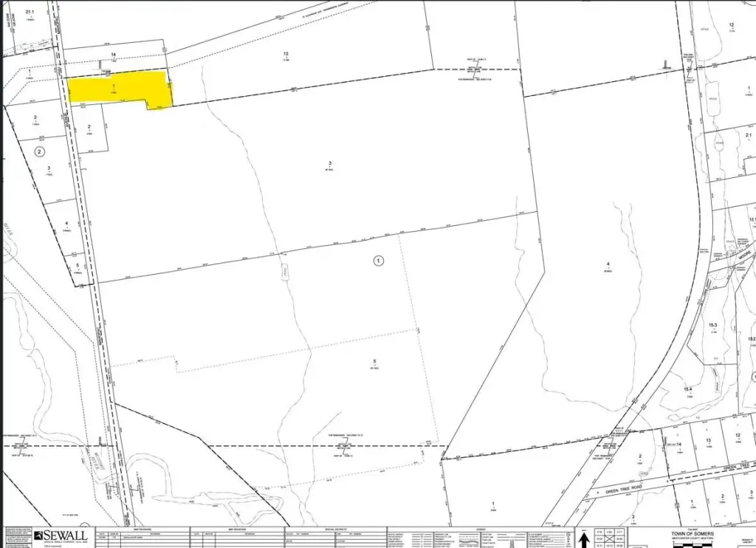Select parcel 15.3 on the right side
This screenshot has width=756, height=548.
tap(713, 326)
